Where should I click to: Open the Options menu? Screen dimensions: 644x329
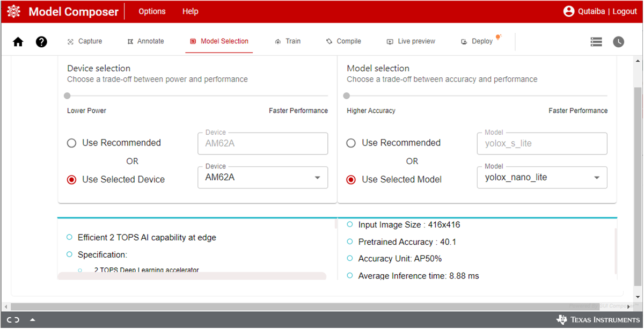[x=152, y=11]
